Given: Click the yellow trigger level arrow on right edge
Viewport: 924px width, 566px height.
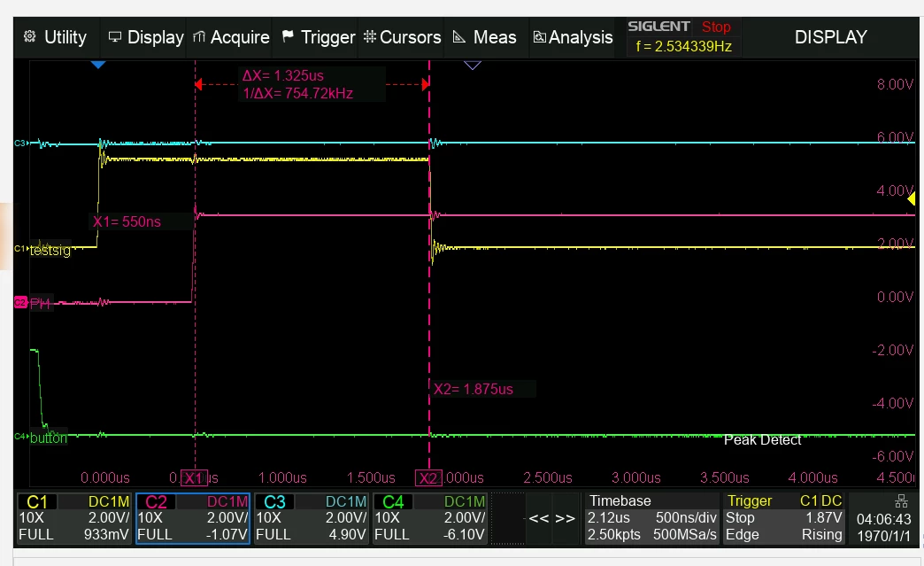Looking at the screenshot, I should (911, 198).
